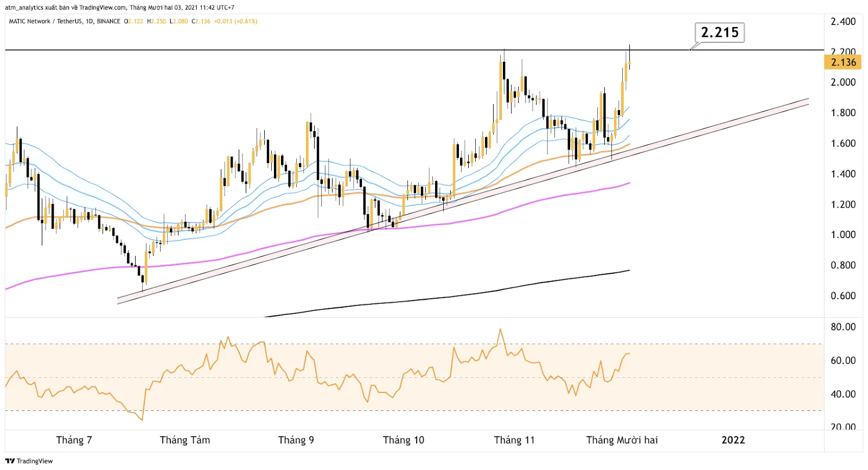Click the Tháng 11 time axis label

coord(514,440)
